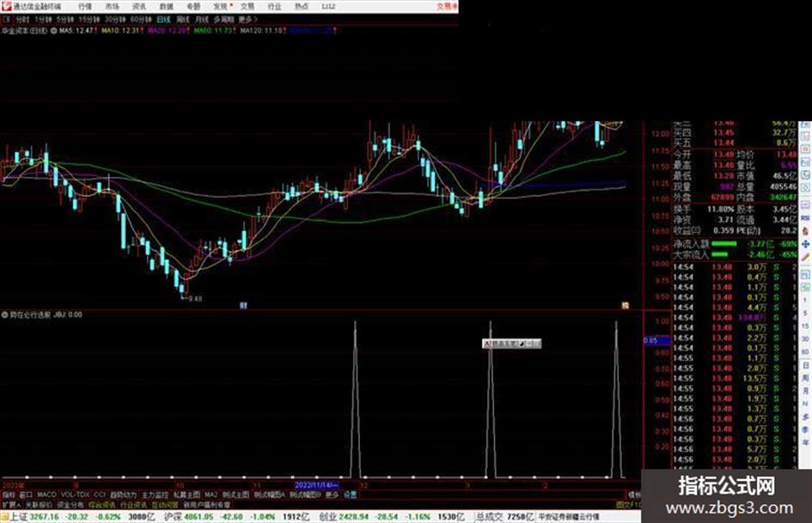This screenshot has width=812, height=523.
Task: Switch chart to 1分钟 period
Action: point(43,20)
